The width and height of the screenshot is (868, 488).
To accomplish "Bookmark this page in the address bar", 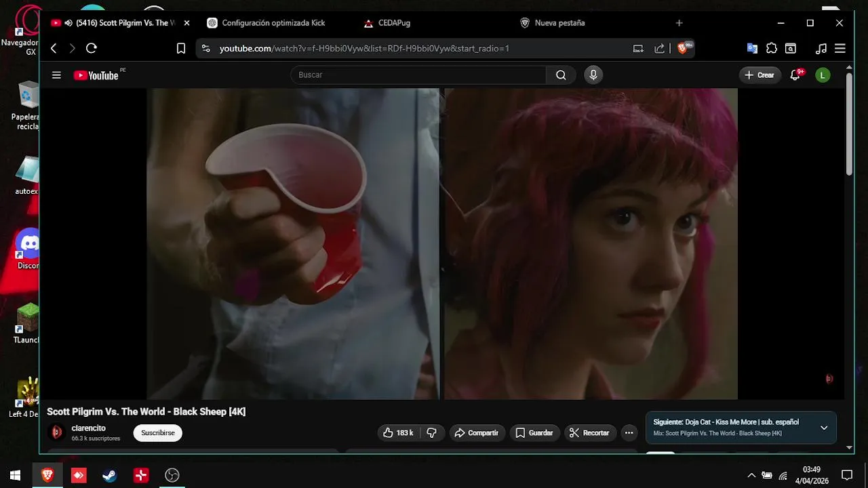I will (181, 48).
